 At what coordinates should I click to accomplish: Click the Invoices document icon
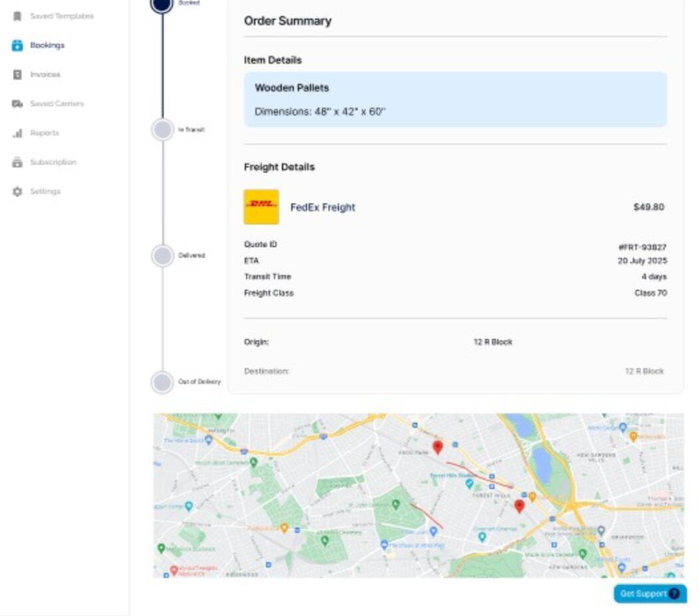(17, 74)
